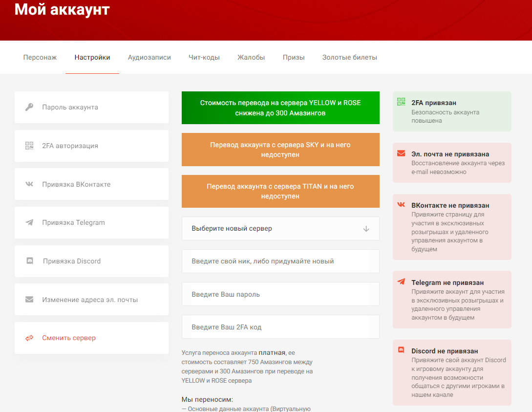Click the Discord icon in Привязка Discord
The height and width of the screenshot is (412, 532).
tap(29, 261)
